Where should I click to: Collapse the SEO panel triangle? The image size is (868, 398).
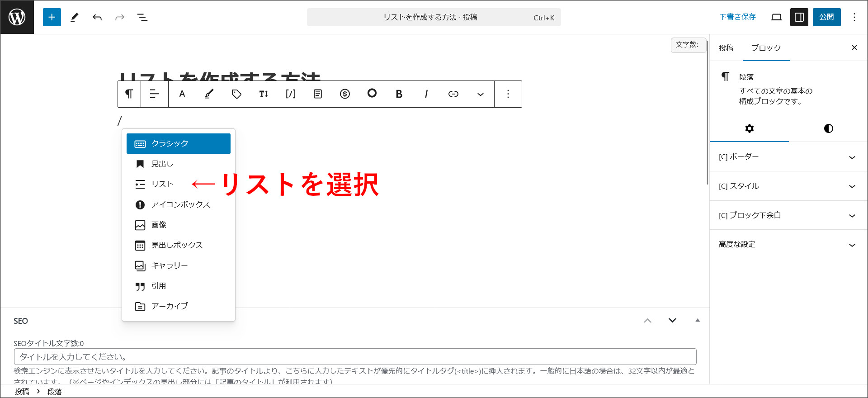coord(698,320)
